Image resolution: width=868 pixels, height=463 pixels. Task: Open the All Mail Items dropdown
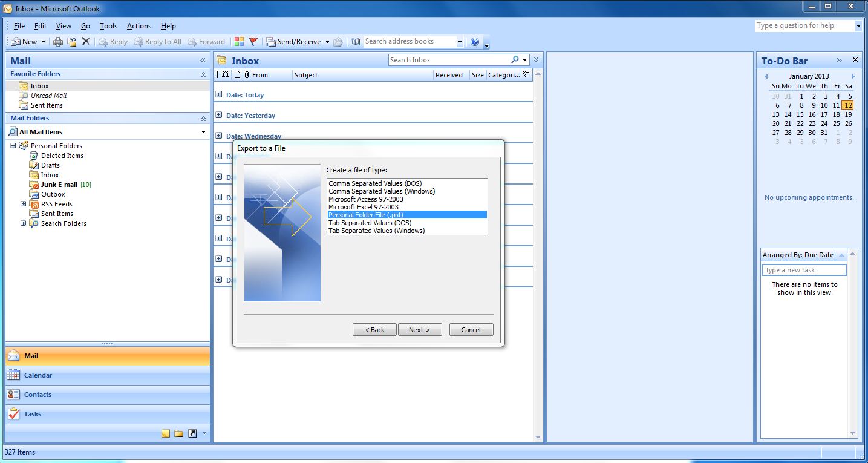[x=203, y=132]
